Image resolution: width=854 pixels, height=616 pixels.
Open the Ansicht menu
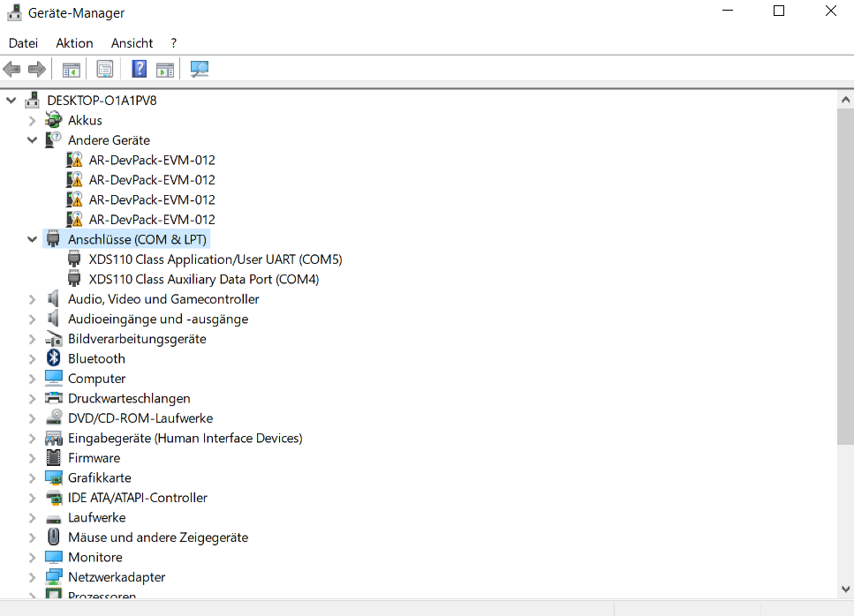click(x=132, y=43)
